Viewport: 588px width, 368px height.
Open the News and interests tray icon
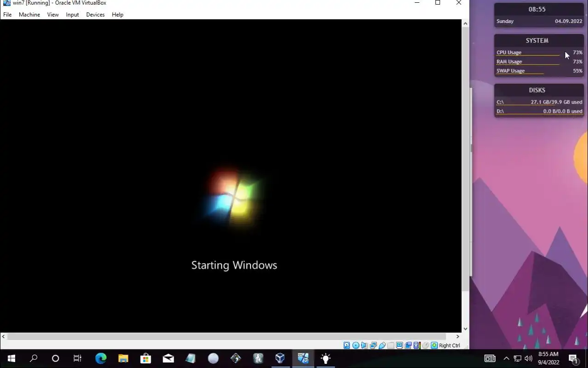point(490,358)
